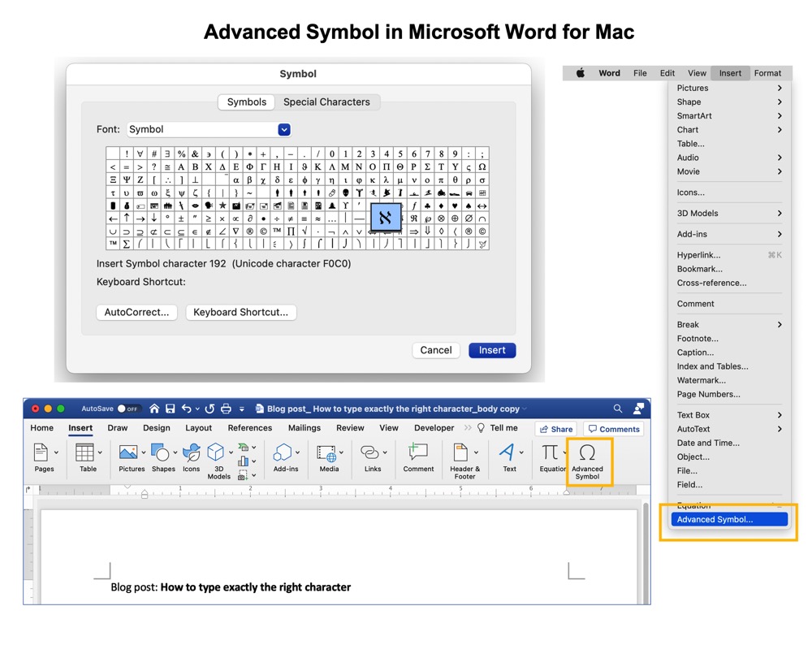Click the document's vertical scrollbar

coord(646,552)
